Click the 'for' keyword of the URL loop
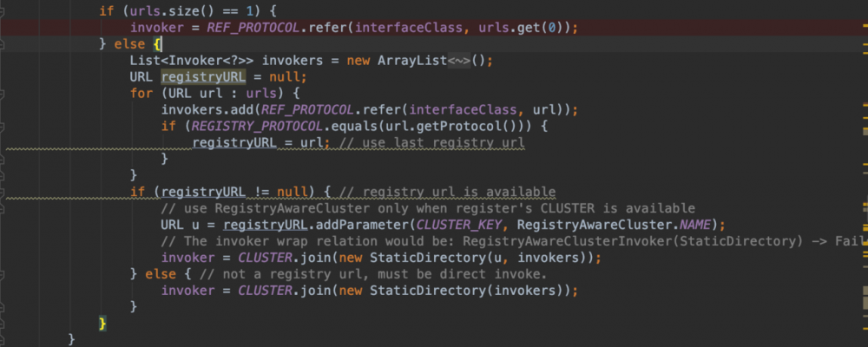 pos(141,93)
